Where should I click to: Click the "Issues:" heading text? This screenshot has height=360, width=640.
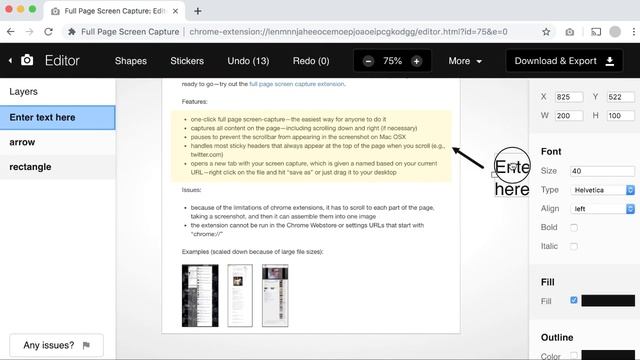(x=191, y=190)
